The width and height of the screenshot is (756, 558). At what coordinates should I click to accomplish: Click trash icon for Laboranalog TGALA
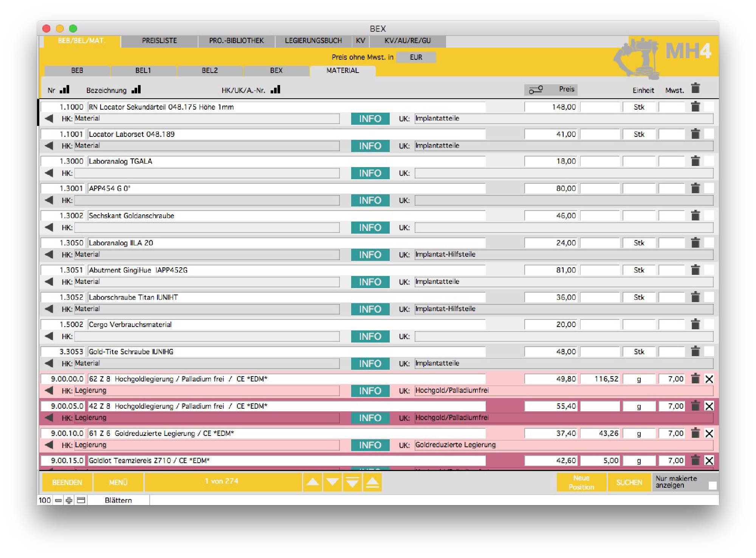[695, 161]
